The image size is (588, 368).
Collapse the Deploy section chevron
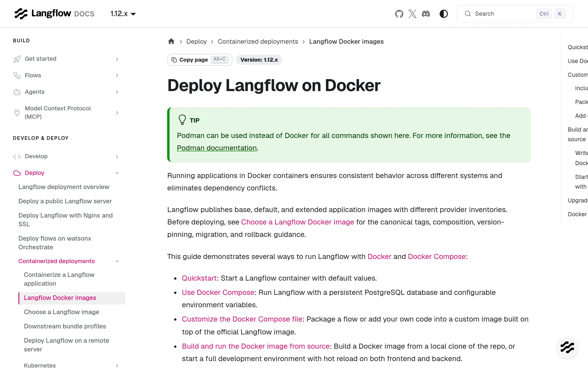point(117,173)
